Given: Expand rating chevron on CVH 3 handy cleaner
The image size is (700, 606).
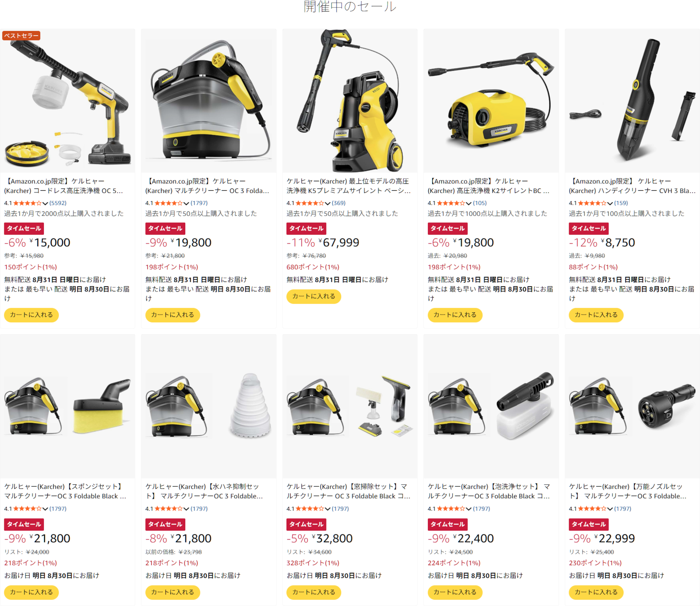Looking at the screenshot, I should (x=610, y=203).
